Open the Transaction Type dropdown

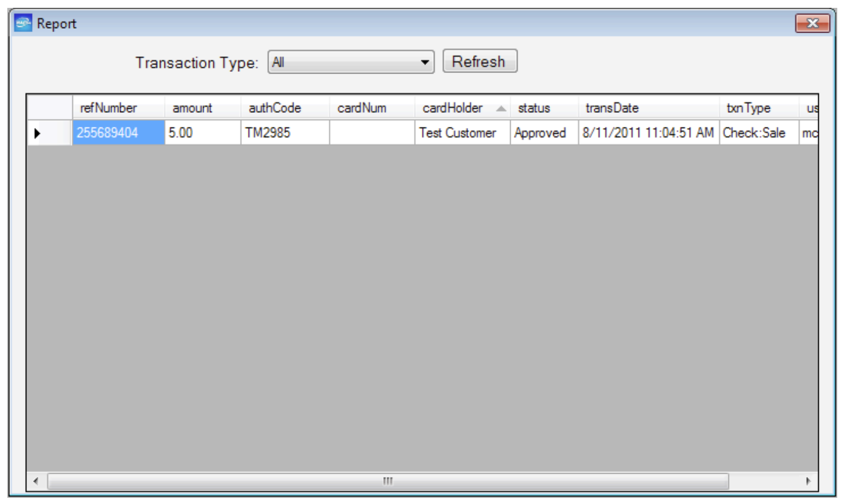(x=425, y=62)
